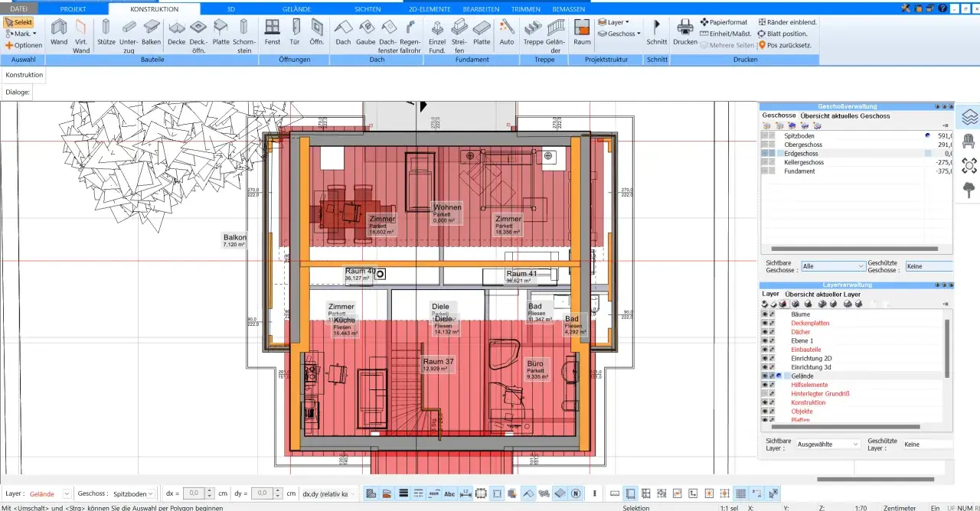This screenshot has height=511, width=980.
Task: Toggle visibility eye of Dächer layer
Action: 764,332
